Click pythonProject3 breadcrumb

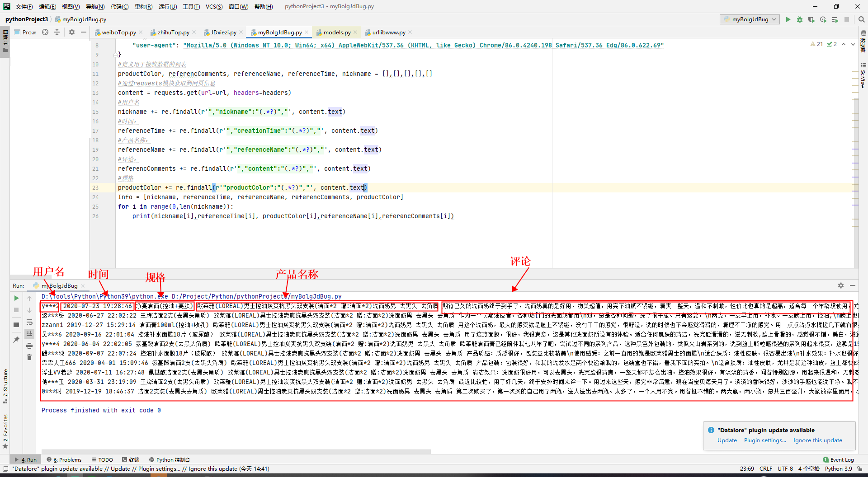coord(27,19)
